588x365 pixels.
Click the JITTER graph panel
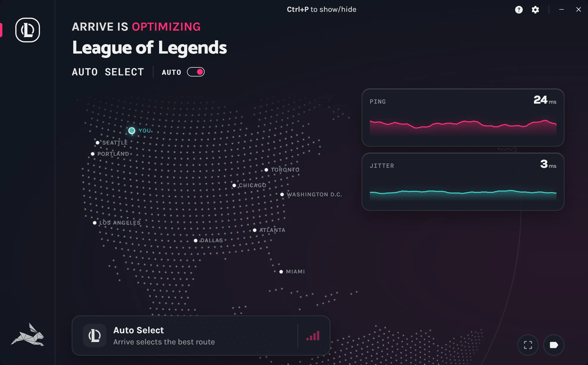point(463,182)
